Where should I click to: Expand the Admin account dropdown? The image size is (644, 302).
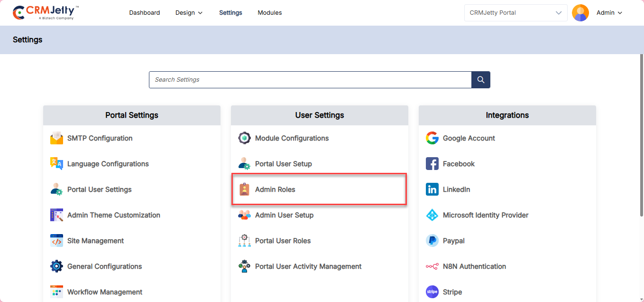click(609, 13)
